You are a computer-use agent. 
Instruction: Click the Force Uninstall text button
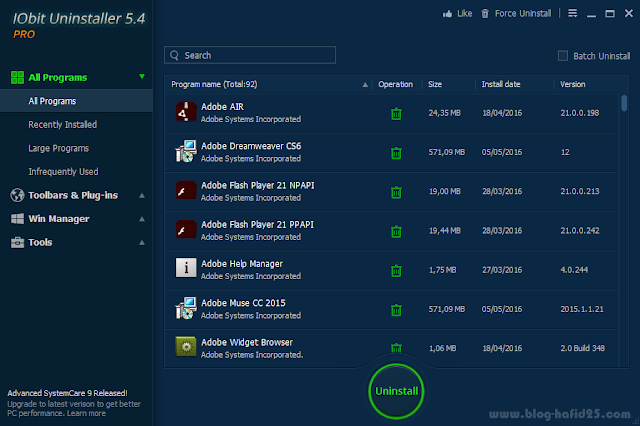[523, 13]
